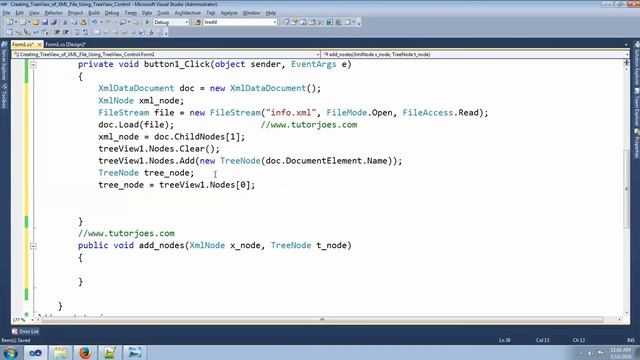640x360 pixels.
Task: Click the 'add_nodes' method name
Action: coord(162,245)
